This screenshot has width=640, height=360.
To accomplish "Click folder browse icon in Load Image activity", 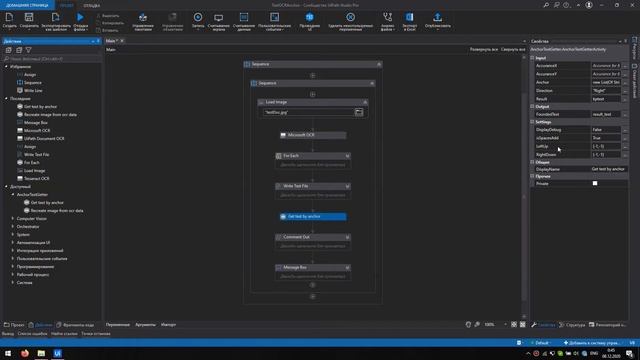I will click(x=359, y=112).
